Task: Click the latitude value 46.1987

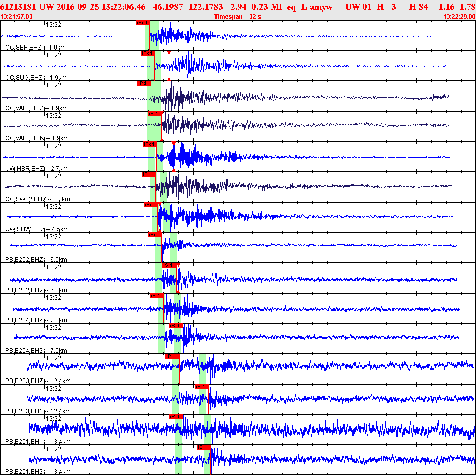Action: (x=167, y=7)
